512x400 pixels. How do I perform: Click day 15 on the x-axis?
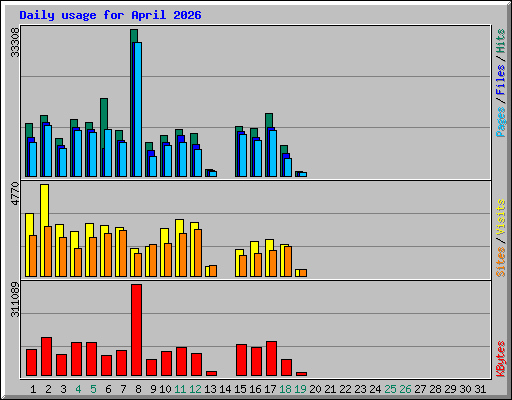click(240, 389)
